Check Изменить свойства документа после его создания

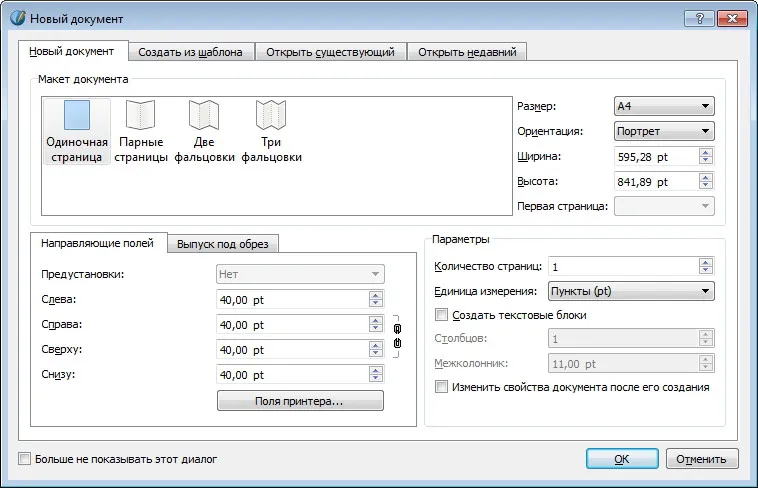[x=441, y=387]
